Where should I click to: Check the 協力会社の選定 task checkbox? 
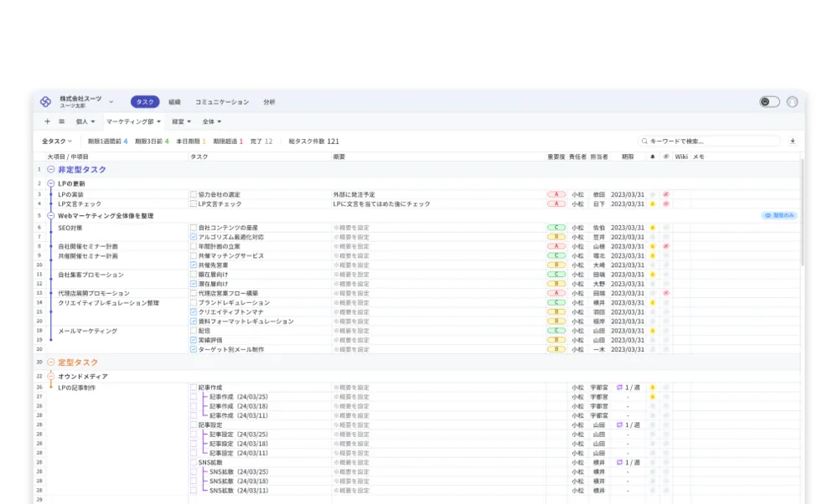coord(193,194)
